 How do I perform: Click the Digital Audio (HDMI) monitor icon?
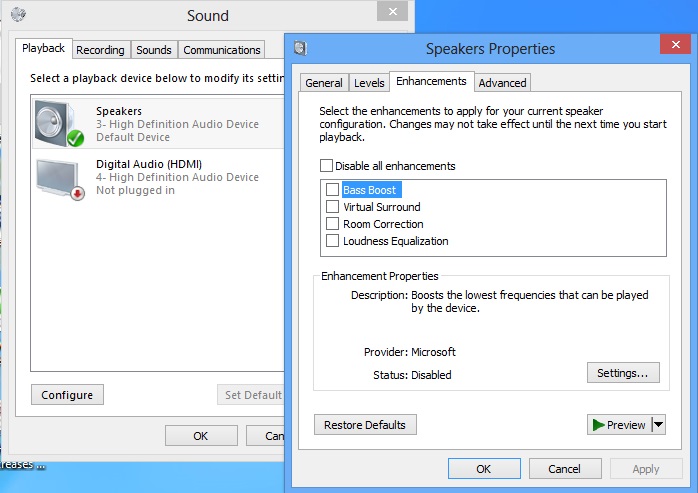[x=60, y=179]
